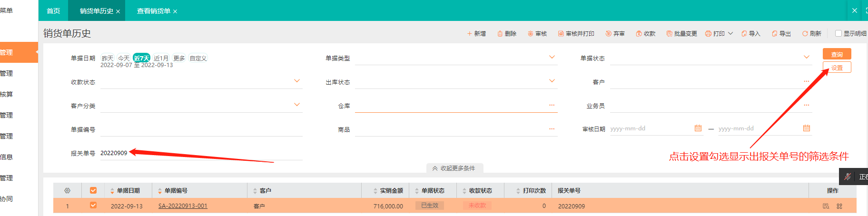
Task: Toggle the 显示明细 show details checkbox
Action: coord(838,33)
